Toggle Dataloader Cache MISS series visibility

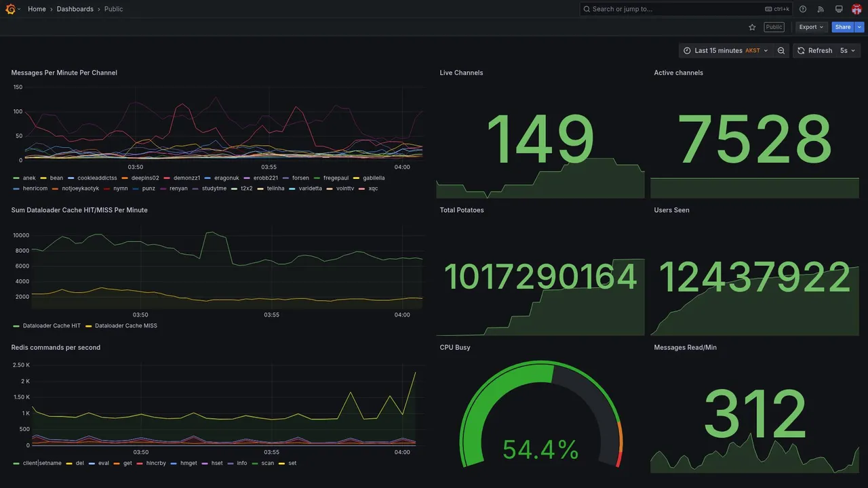click(125, 326)
